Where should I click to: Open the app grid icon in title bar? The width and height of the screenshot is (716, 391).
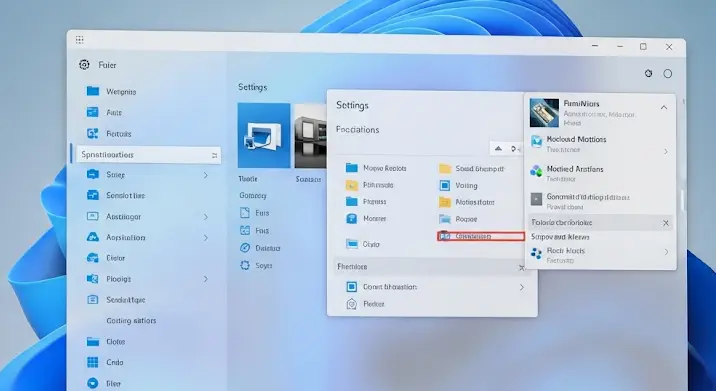pyautogui.click(x=79, y=40)
